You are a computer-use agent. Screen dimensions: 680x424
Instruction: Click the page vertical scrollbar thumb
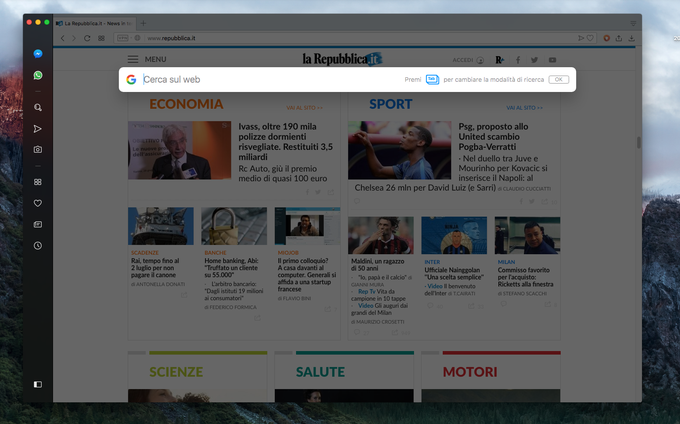[x=638, y=142]
